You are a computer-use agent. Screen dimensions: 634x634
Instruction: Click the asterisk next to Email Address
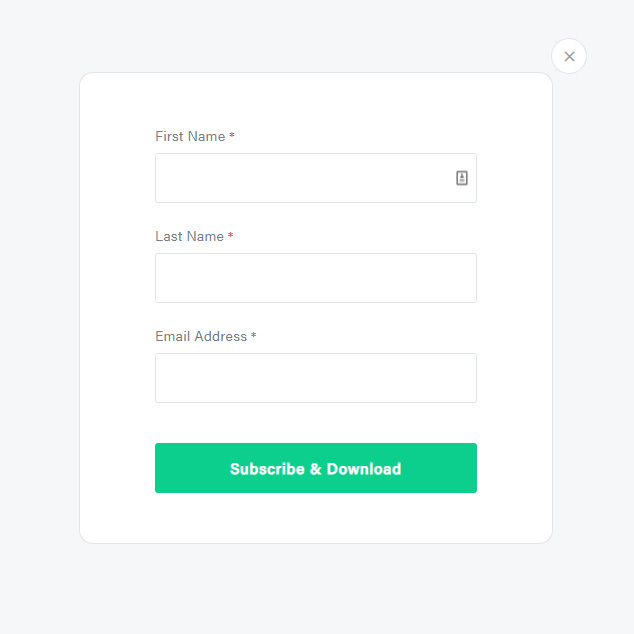254,336
